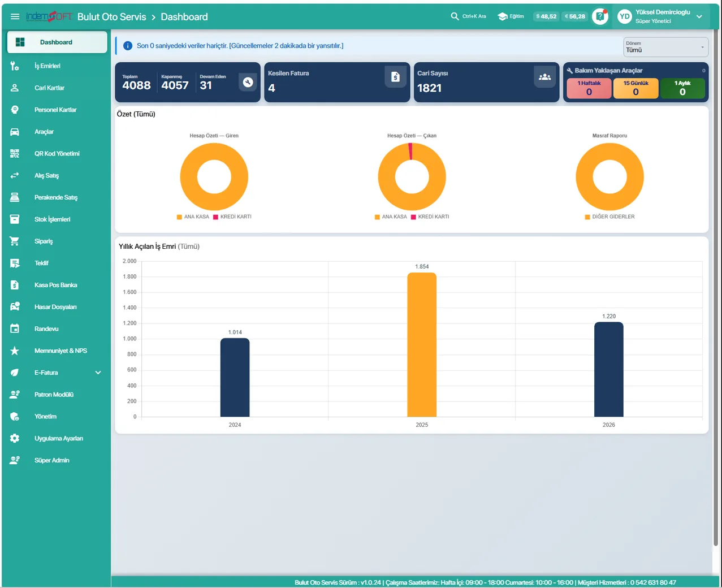Click the page vertical scrollbar
The height and width of the screenshot is (588, 722).
pyautogui.click(x=716, y=288)
